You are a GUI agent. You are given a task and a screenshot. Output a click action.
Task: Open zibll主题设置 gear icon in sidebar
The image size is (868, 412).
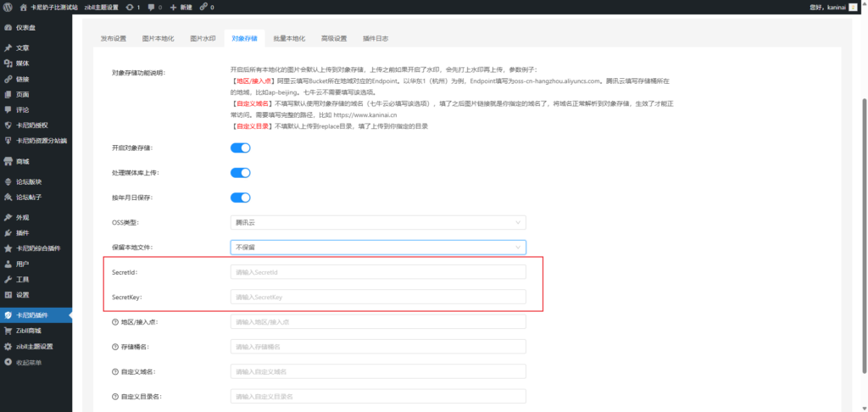[8, 347]
